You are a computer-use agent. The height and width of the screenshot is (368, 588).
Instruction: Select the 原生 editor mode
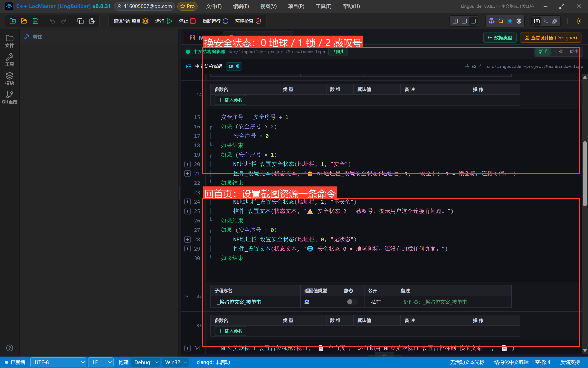[574, 52]
